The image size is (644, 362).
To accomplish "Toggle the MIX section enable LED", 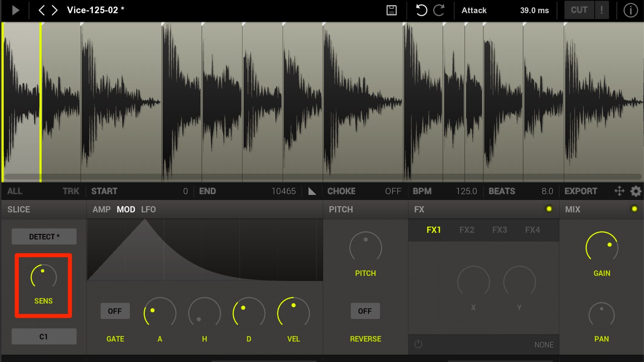I will [634, 209].
